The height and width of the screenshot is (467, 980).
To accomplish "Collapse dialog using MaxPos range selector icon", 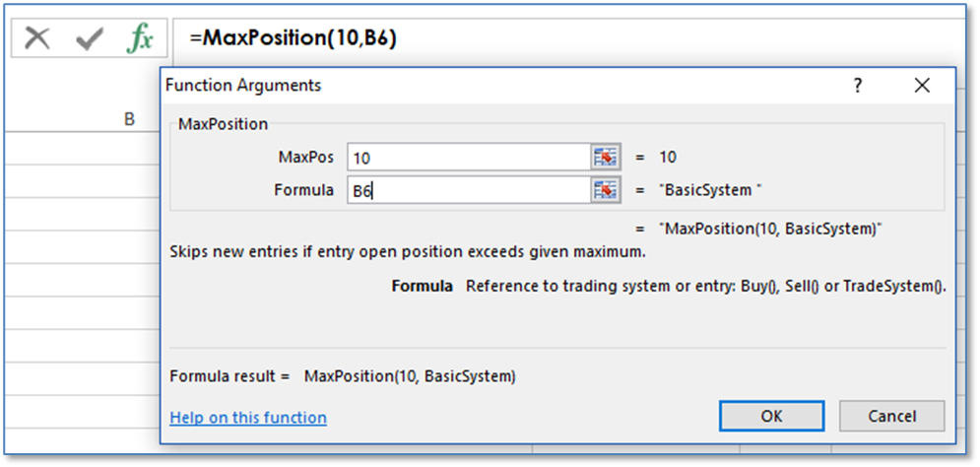I will pyautogui.click(x=605, y=157).
